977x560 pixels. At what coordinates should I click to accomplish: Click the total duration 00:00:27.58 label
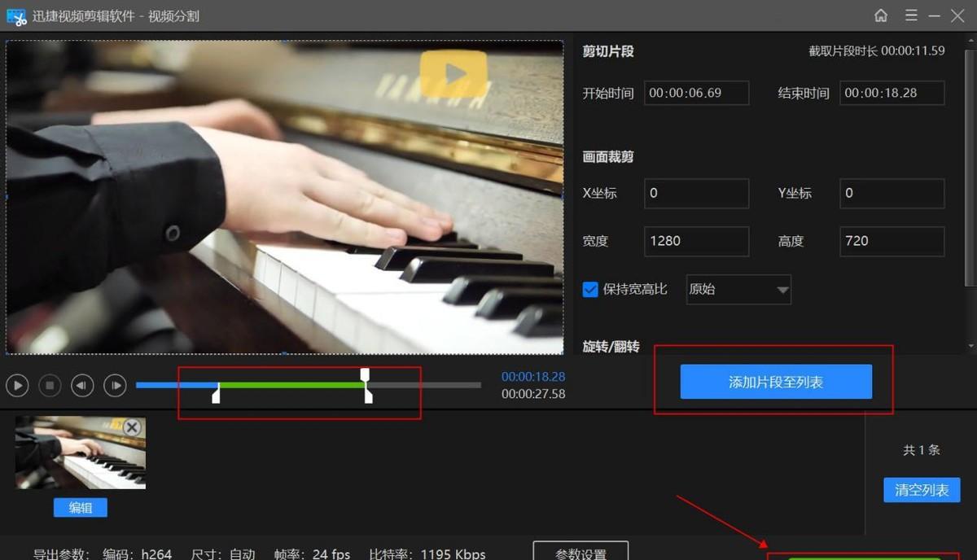533,394
